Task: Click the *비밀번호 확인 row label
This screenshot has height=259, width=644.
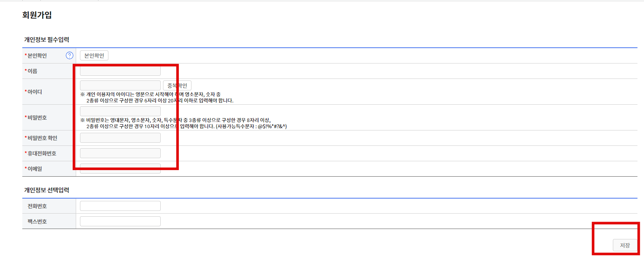Action: point(41,138)
